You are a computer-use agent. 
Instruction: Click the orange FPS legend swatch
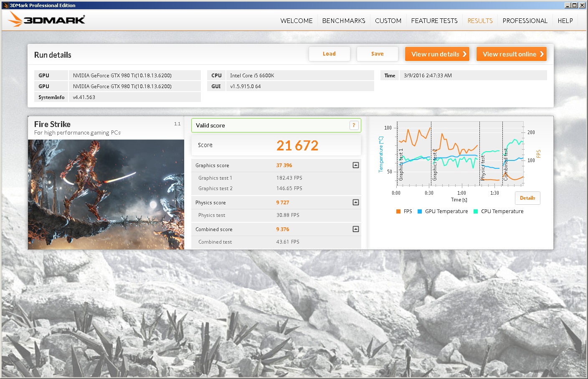click(398, 211)
